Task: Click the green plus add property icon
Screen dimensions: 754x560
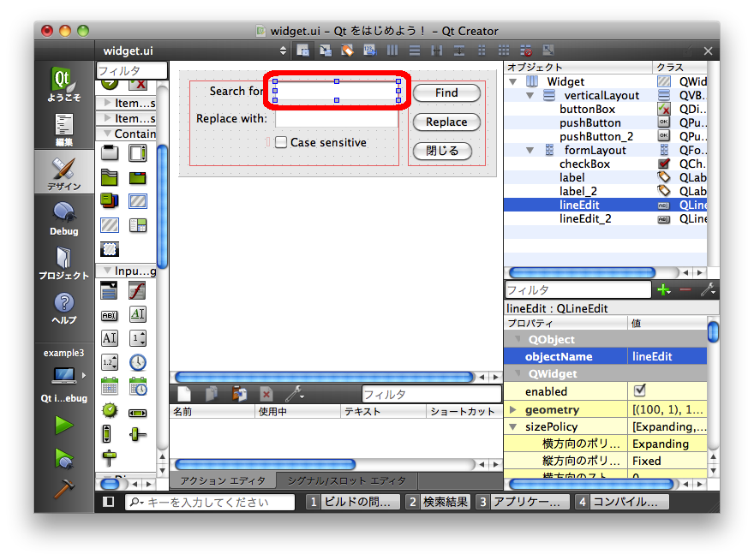Action: pyautogui.click(x=662, y=290)
